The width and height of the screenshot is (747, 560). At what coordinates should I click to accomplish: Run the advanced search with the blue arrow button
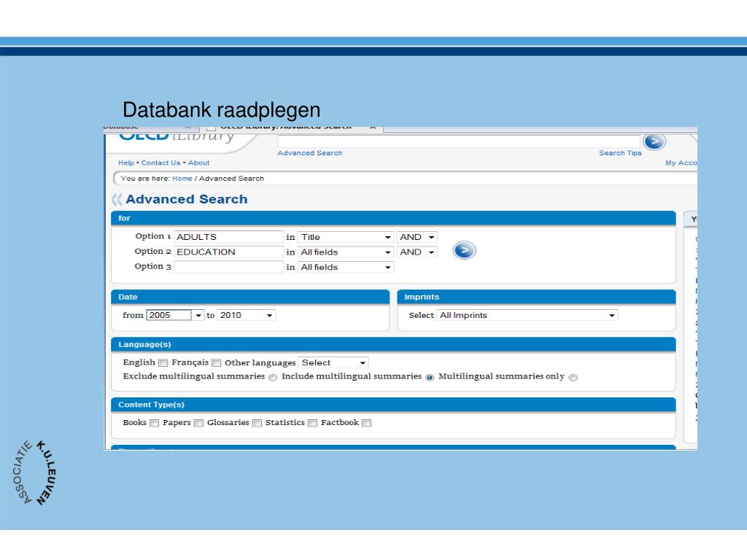[x=464, y=250]
